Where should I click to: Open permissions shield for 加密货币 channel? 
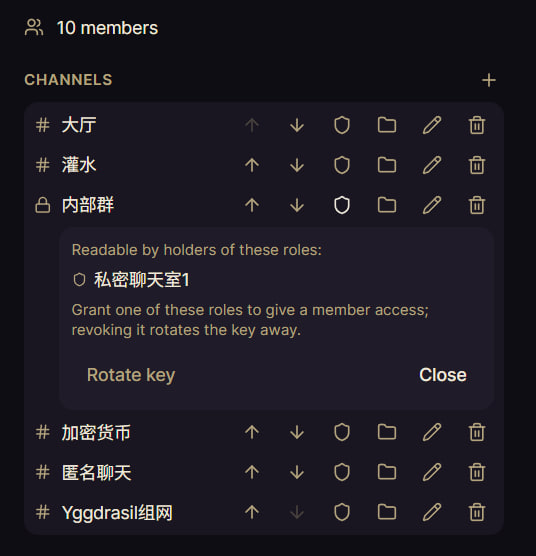click(x=342, y=432)
